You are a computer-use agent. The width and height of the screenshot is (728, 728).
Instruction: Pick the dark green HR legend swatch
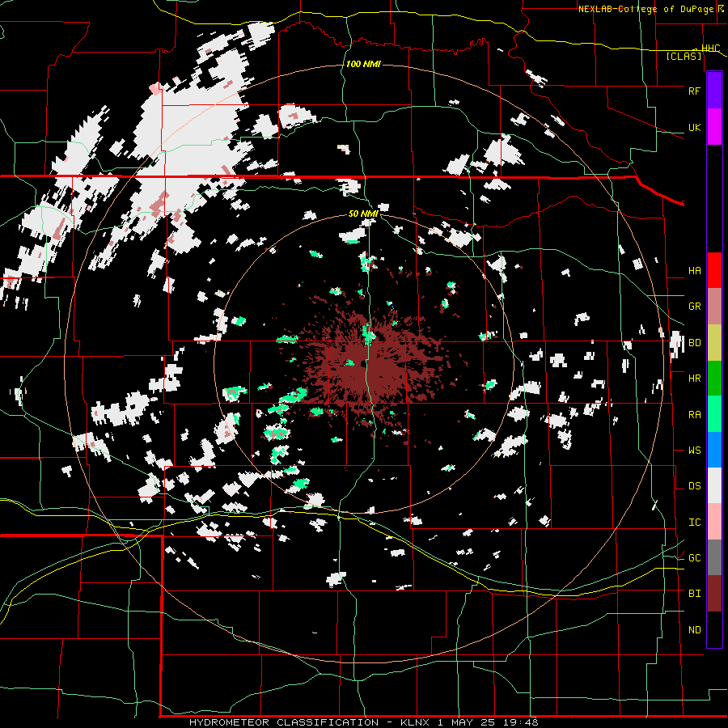(714, 379)
